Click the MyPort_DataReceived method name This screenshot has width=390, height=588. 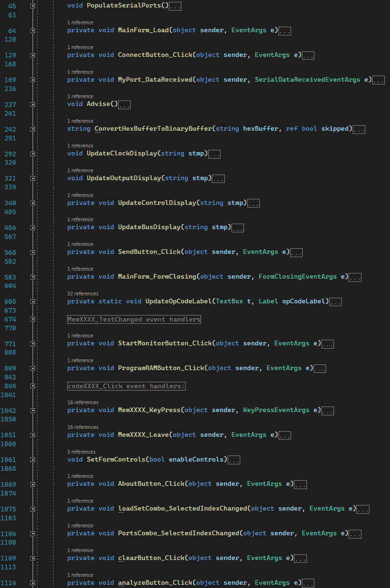[x=155, y=80]
